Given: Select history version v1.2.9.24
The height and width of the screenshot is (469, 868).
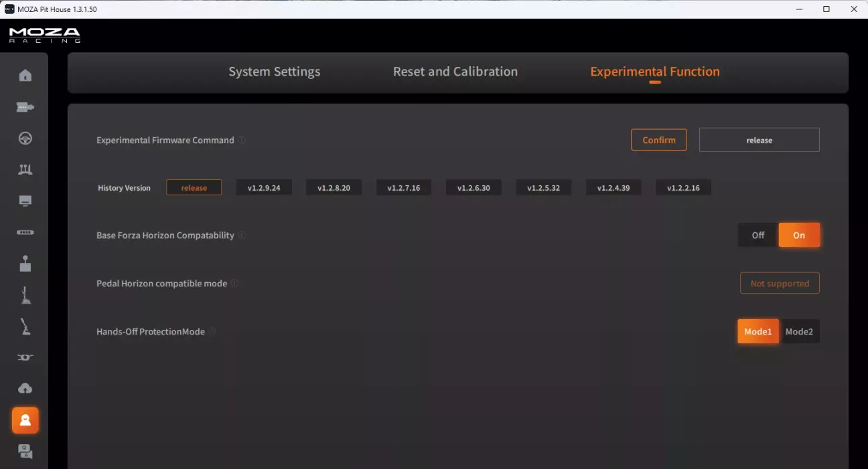Looking at the screenshot, I should click(x=264, y=188).
